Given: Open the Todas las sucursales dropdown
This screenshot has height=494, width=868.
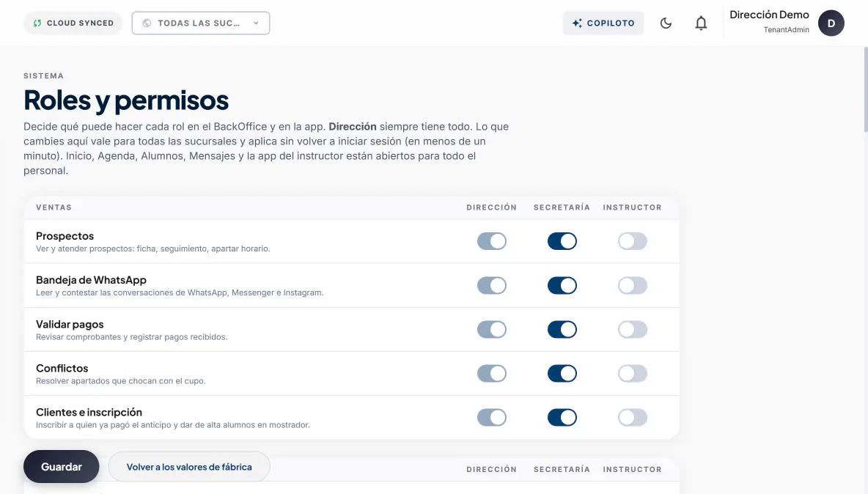Looking at the screenshot, I should [x=200, y=23].
